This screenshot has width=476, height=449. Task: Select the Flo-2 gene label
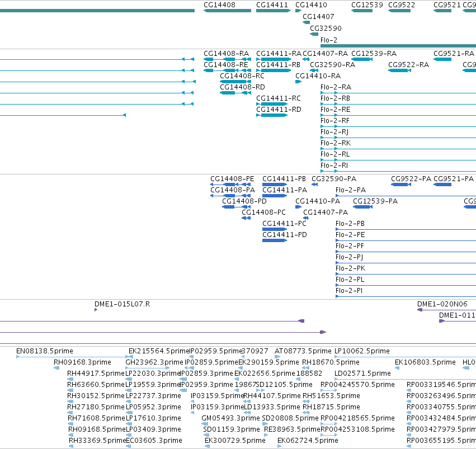coord(329,40)
